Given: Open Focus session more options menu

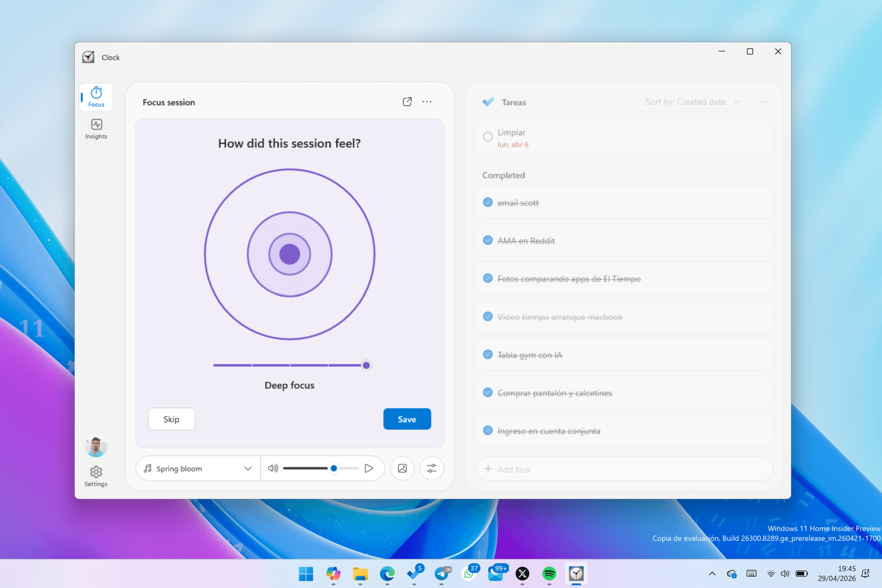Looking at the screenshot, I should click(427, 102).
